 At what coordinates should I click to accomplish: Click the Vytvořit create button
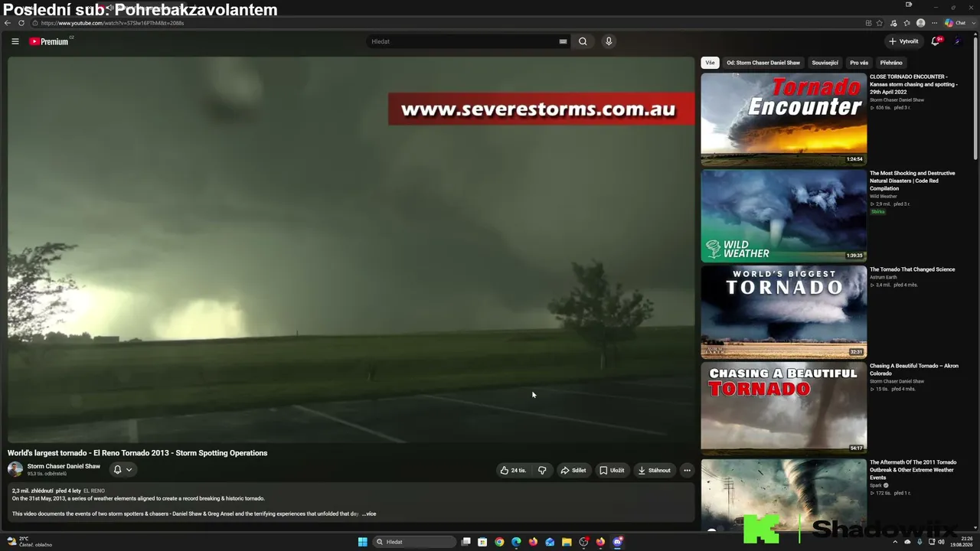(903, 41)
